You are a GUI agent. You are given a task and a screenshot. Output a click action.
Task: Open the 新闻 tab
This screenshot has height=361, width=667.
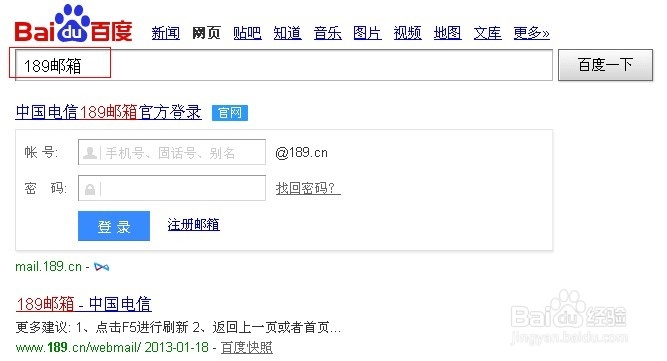click(x=165, y=33)
